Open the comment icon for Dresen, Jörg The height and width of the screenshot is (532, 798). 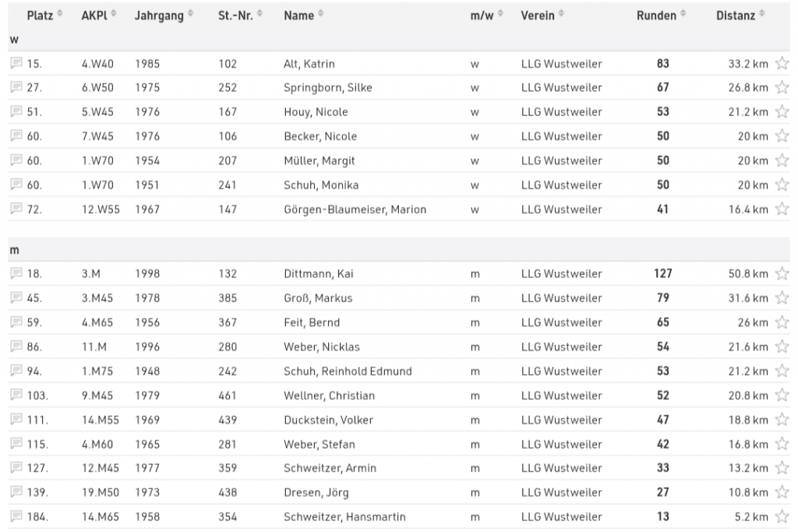16,492
